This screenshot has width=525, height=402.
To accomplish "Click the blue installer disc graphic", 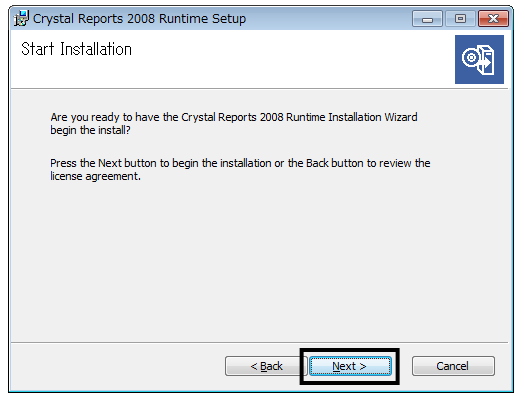I will 479,60.
